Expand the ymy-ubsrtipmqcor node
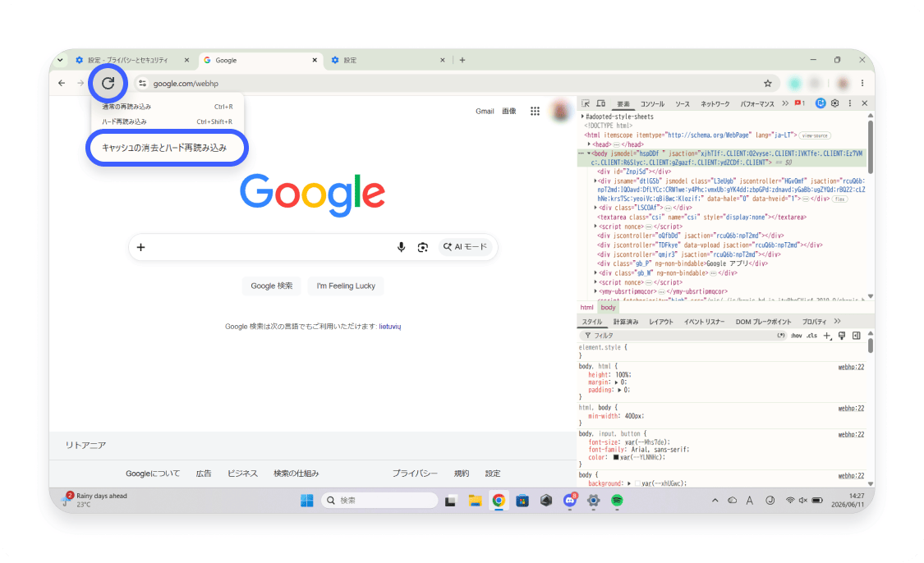This screenshot has width=924, height=563. tap(595, 291)
